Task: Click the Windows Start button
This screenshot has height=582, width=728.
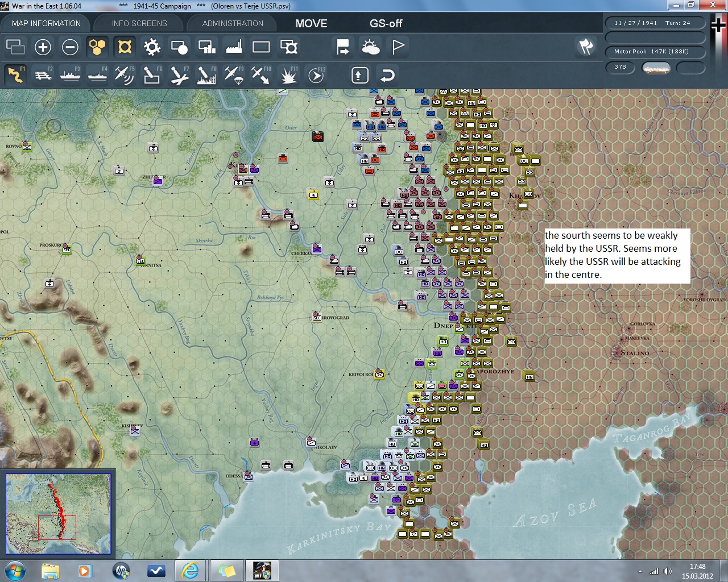Action: coord(15,571)
